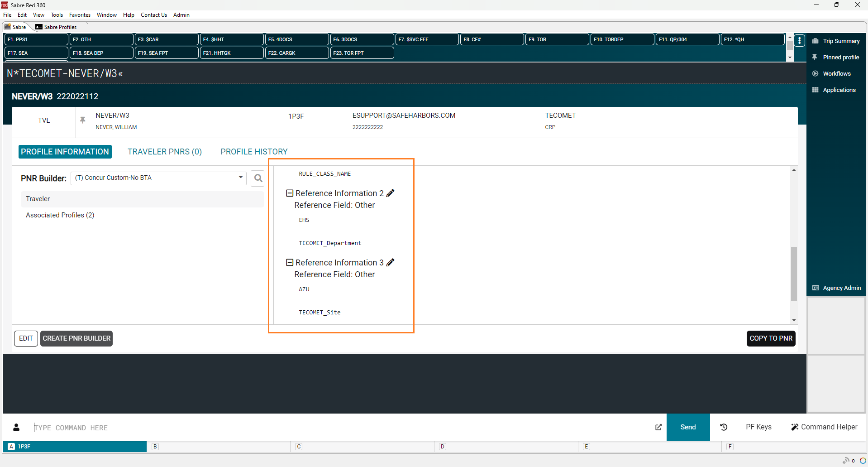Click the F3. $CAR key button
This screenshot has height=467, width=868.
coord(167,39)
